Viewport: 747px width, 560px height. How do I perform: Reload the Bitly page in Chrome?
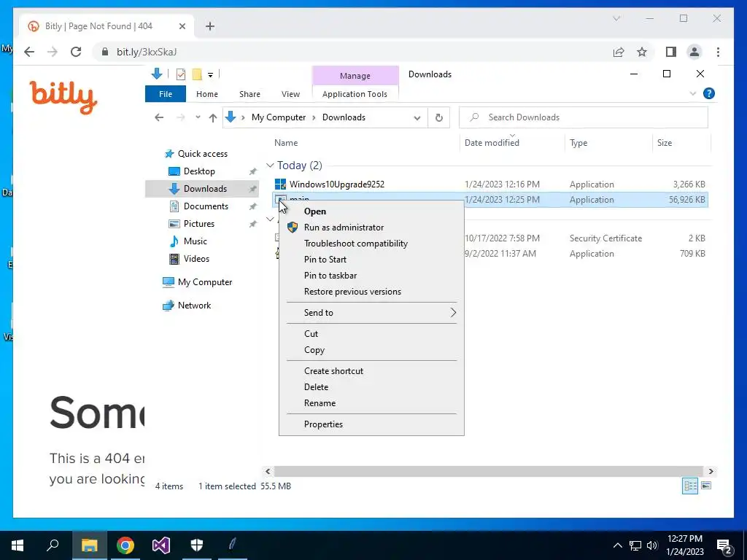(76, 52)
